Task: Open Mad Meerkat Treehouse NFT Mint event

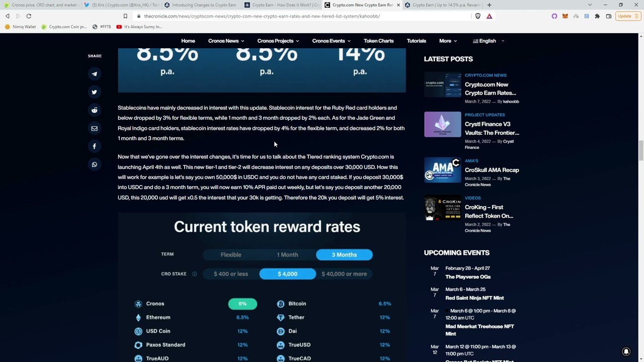Action: coord(479,330)
